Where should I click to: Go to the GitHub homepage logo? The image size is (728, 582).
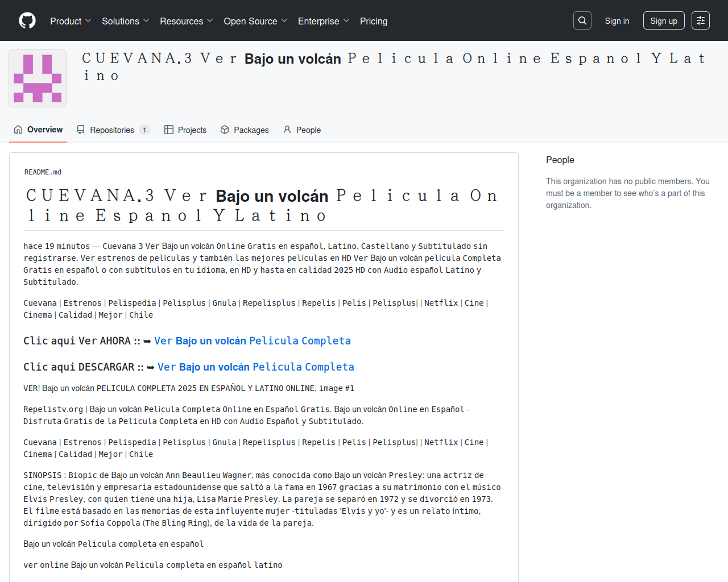27,20
